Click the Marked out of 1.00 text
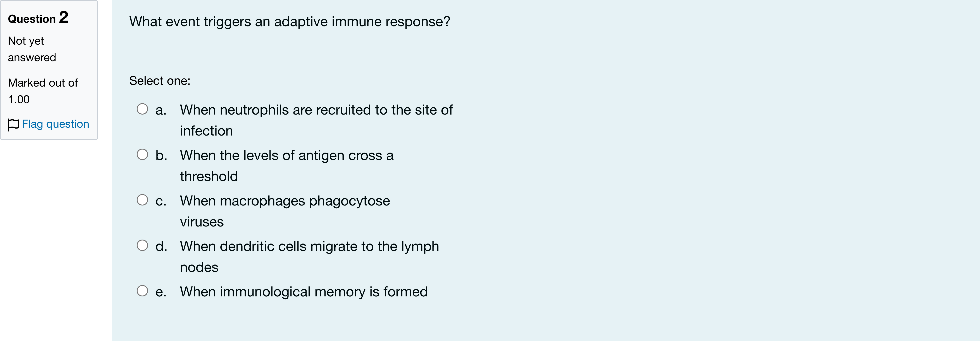The height and width of the screenshot is (355, 980). 43,91
